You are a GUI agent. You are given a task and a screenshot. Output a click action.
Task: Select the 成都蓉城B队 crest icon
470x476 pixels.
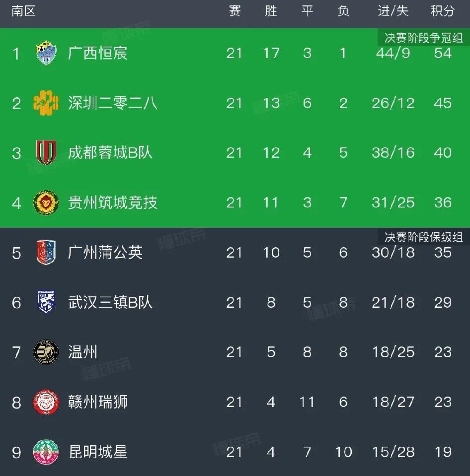46,153
